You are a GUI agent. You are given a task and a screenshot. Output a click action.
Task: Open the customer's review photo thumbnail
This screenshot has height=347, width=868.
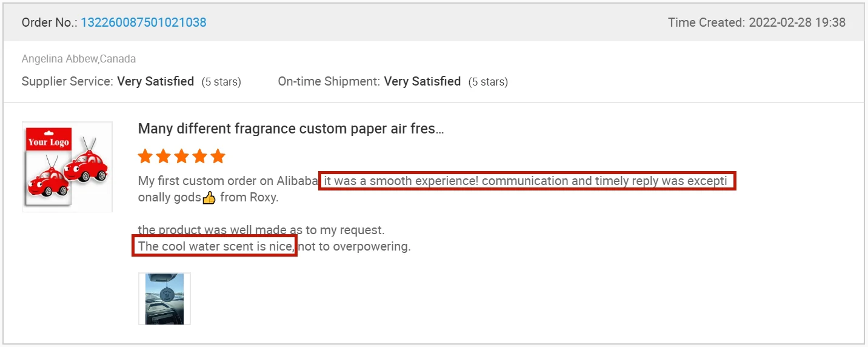coord(164,298)
